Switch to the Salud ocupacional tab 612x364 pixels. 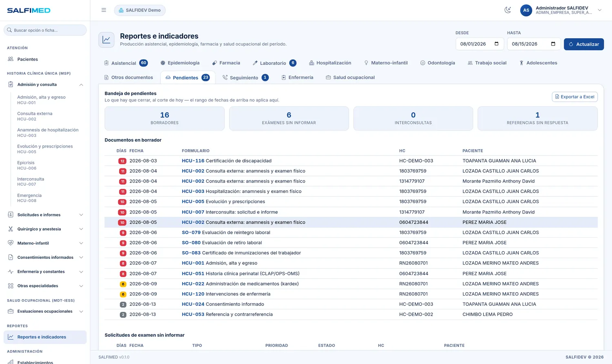[350, 77]
